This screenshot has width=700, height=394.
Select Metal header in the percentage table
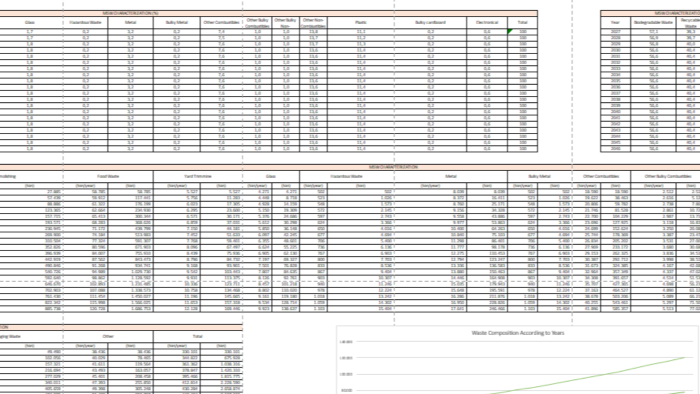tap(130, 22)
